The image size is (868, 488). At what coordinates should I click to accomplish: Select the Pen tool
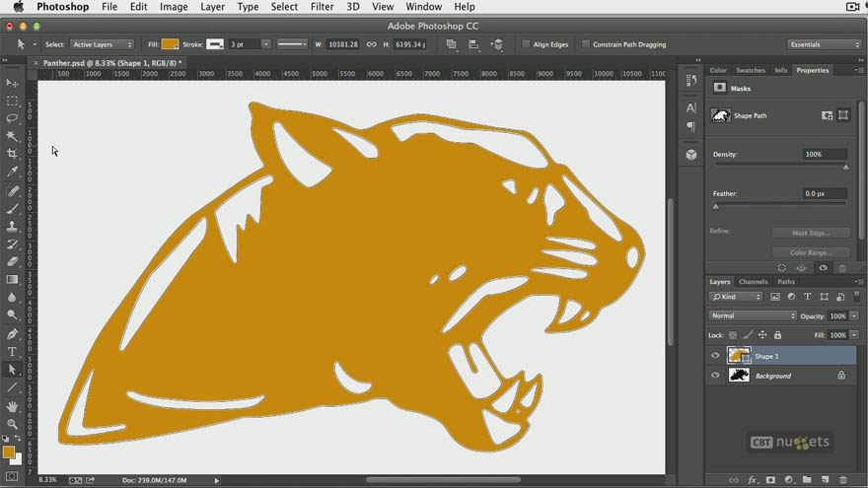tap(12, 334)
